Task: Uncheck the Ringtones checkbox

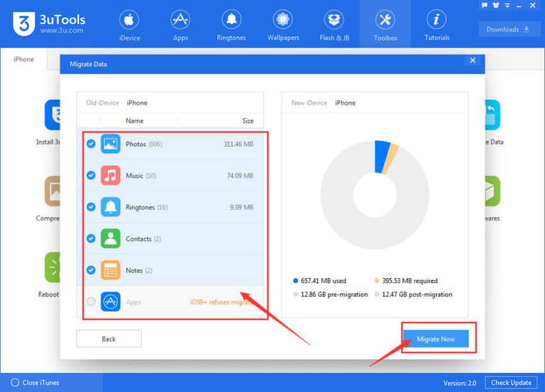Action: [x=91, y=207]
